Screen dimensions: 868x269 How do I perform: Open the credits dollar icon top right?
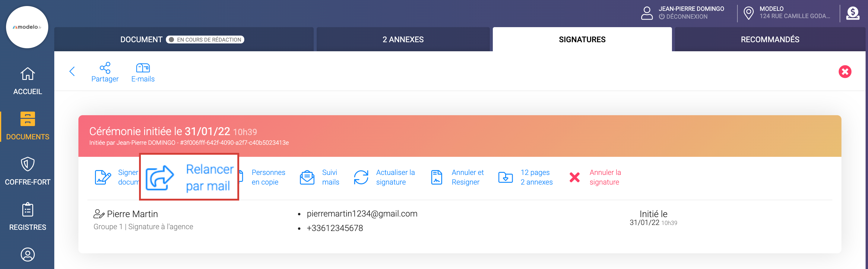click(853, 14)
